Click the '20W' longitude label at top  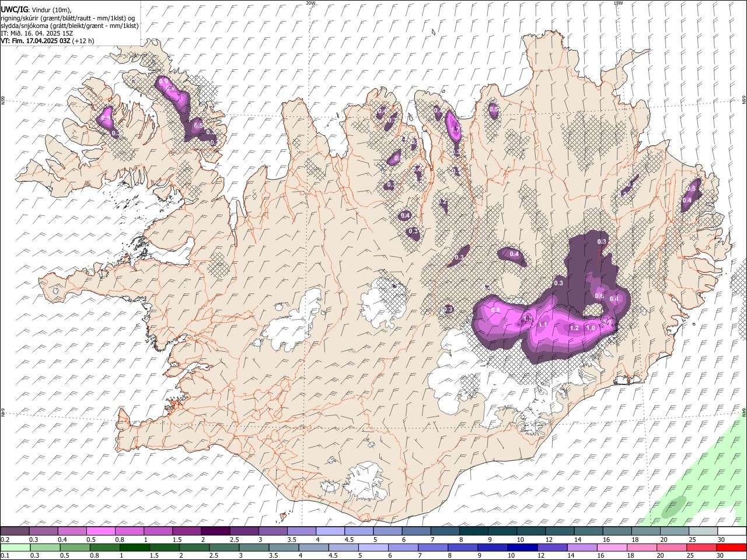(310, 3)
